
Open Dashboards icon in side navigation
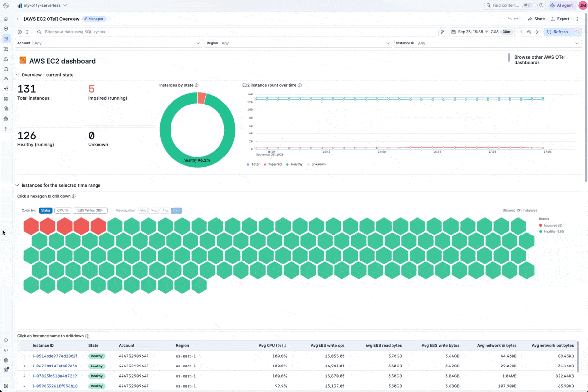pos(6,39)
